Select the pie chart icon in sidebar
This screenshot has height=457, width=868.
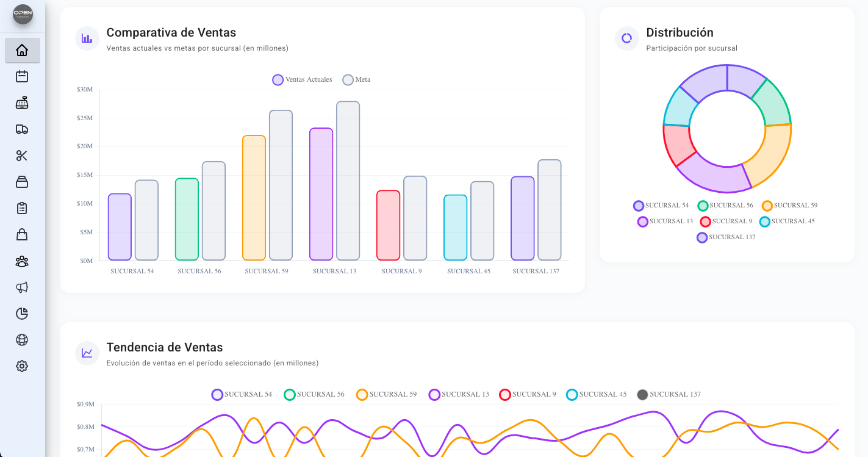[22, 313]
